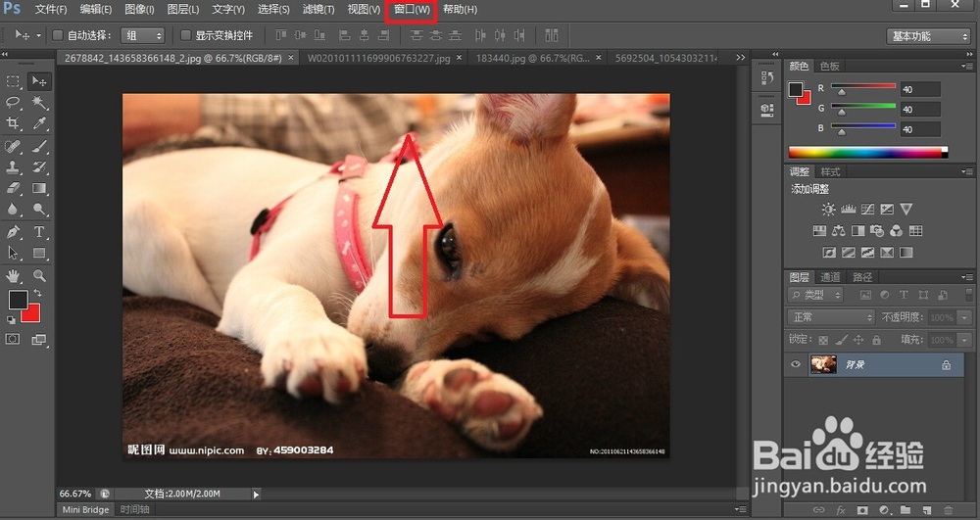Image resolution: width=980 pixels, height=520 pixels.
Task: Open the 基本功能 workspace dropdown
Action: [927, 36]
